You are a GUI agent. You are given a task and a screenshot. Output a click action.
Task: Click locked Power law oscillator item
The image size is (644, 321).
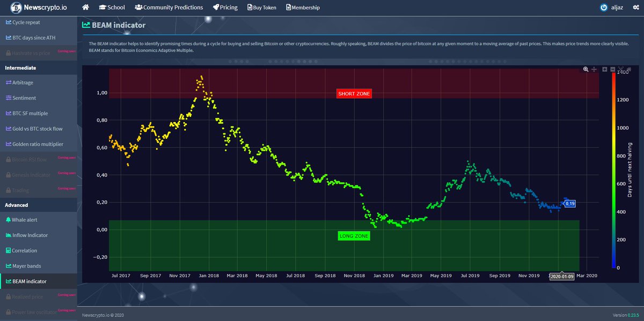pos(39,311)
